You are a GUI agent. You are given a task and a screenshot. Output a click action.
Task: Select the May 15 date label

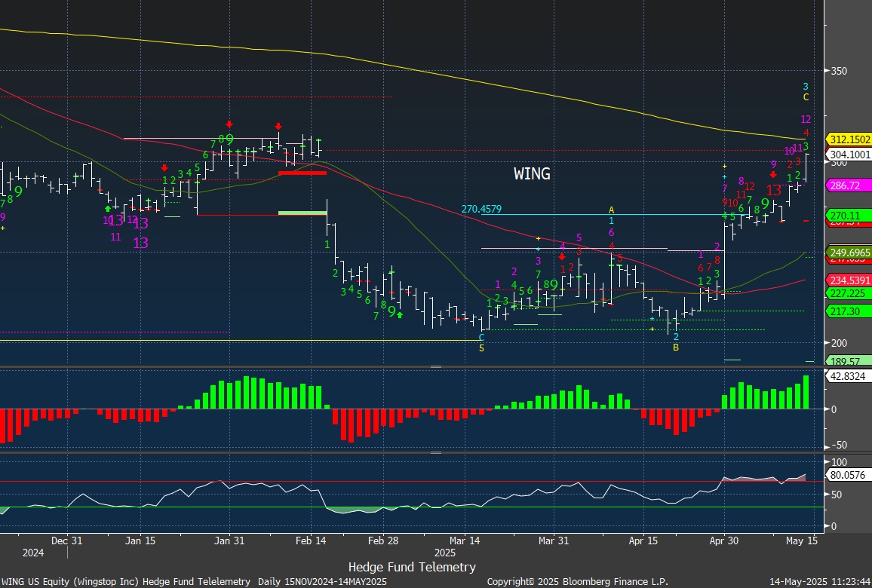(x=802, y=541)
